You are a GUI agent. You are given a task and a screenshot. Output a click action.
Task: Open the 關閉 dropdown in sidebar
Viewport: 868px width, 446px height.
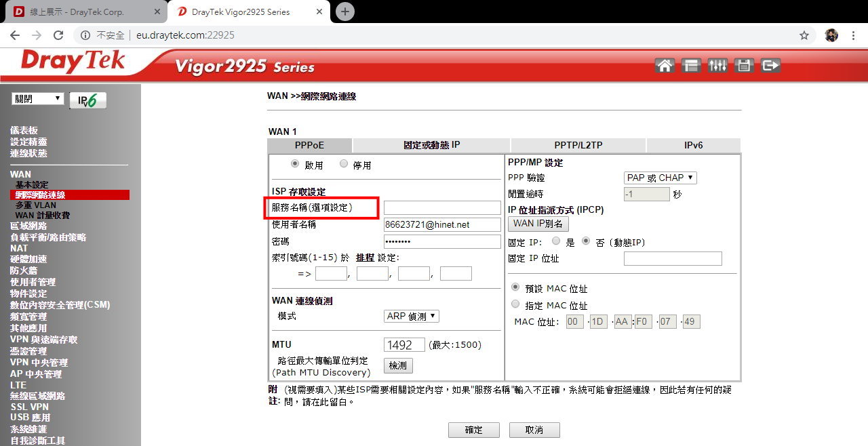click(38, 99)
